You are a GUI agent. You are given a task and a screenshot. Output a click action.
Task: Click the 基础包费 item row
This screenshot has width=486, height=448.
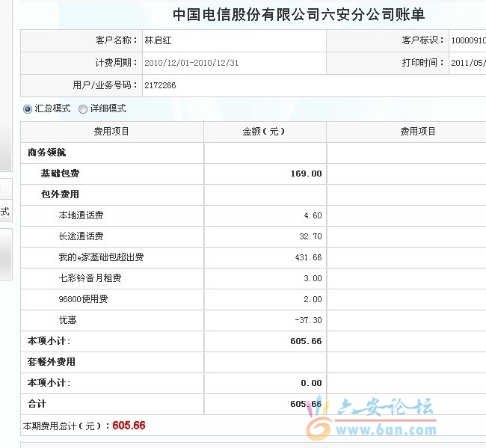pyautogui.click(x=60, y=174)
